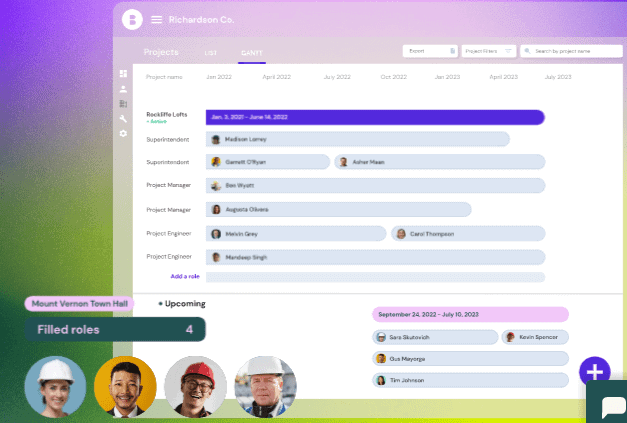The height and width of the screenshot is (423, 627).
Task: Open the people icon in sidebar
Action: click(x=123, y=89)
